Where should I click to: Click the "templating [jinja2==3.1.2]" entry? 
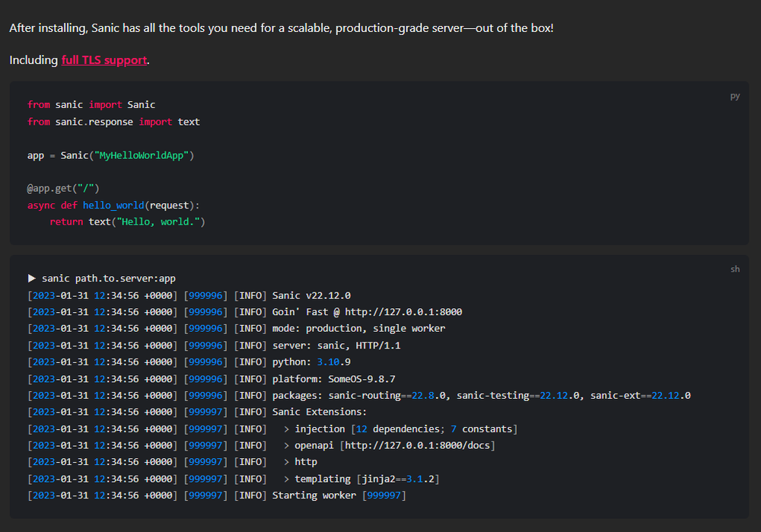367,479
